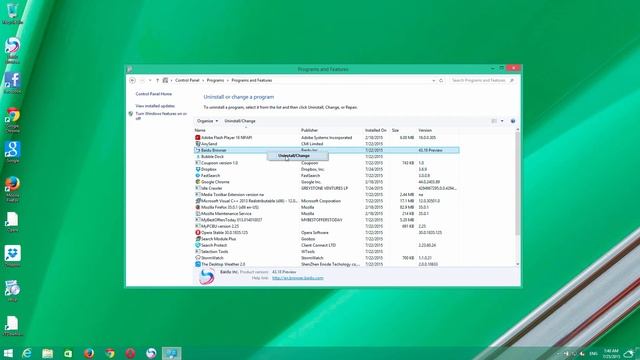The image size is (640, 360).
Task: Select MyPCBU version 2.25 row
Action: pyautogui.click(x=327, y=226)
